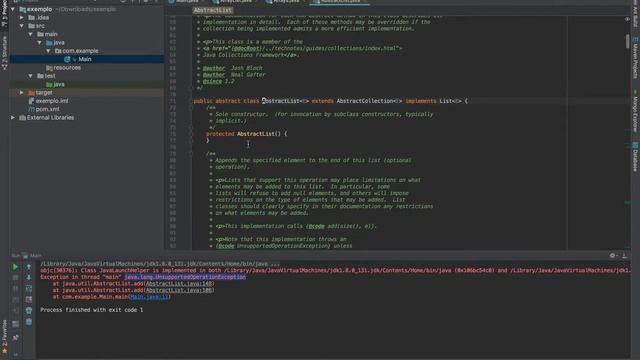
Task: Open the Structure tool window
Action: 4,53
